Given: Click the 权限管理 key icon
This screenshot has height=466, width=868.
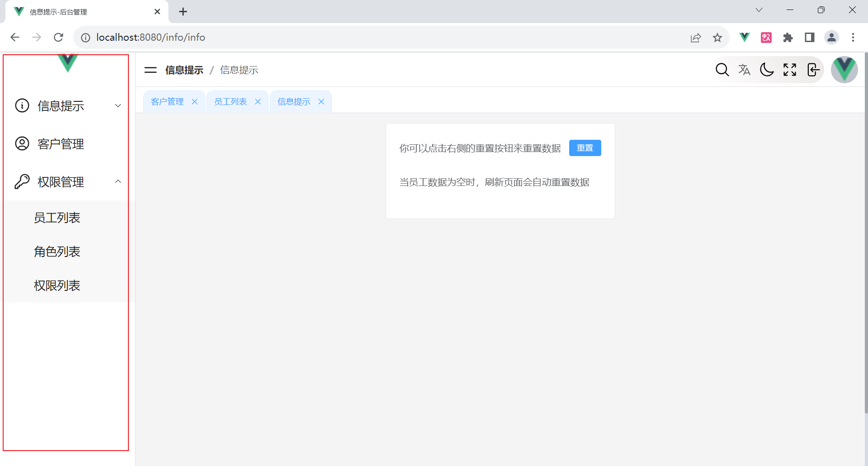Looking at the screenshot, I should (22, 181).
